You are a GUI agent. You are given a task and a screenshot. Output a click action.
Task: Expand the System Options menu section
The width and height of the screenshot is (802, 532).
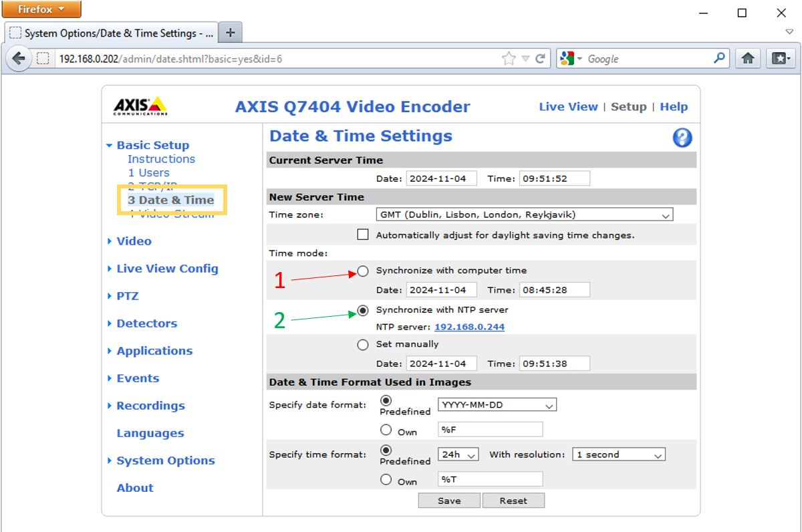click(165, 460)
